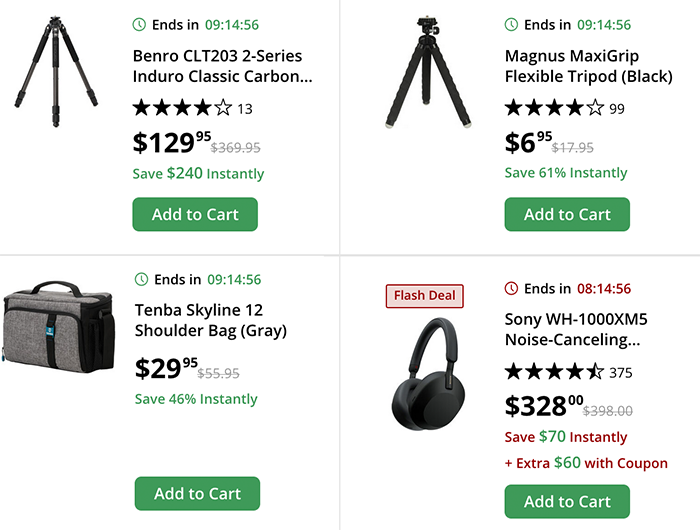View the gray Tenba shoulder bag image

(57, 327)
